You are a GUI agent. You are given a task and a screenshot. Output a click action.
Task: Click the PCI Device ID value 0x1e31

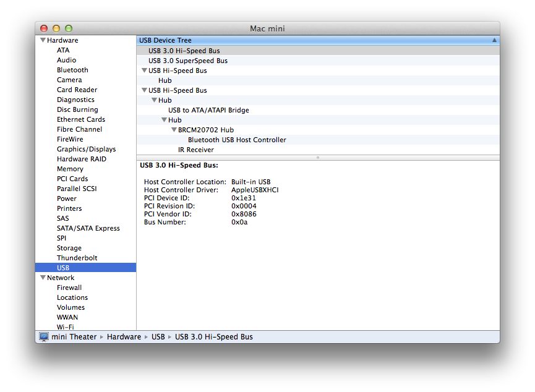243,198
